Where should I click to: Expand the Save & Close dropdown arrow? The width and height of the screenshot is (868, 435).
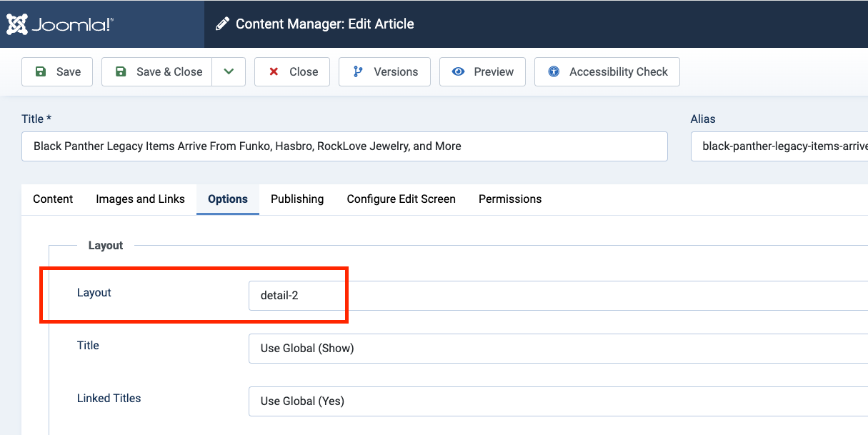click(229, 71)
